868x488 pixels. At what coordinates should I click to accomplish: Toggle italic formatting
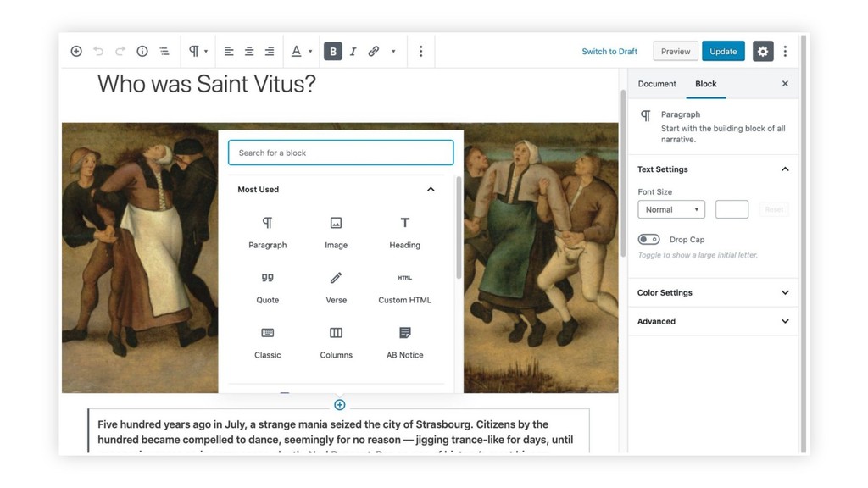353,51
